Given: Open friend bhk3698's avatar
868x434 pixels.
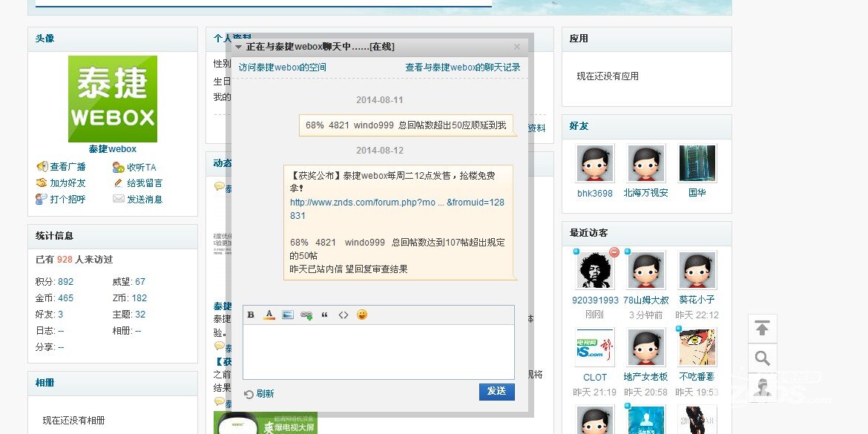Looking at the screenshot, I should point(594,163).
